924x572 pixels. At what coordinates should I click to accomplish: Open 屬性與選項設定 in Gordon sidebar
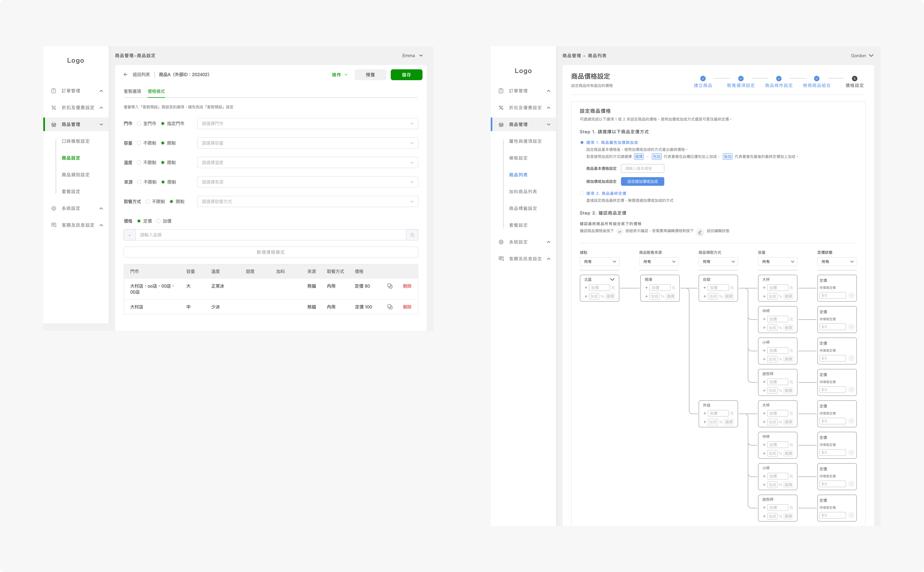[525, 141]
